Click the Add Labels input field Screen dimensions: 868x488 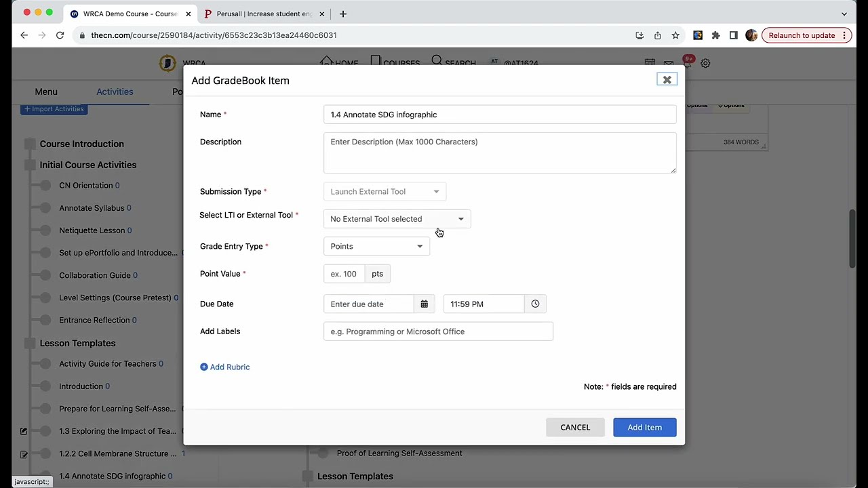438,331
